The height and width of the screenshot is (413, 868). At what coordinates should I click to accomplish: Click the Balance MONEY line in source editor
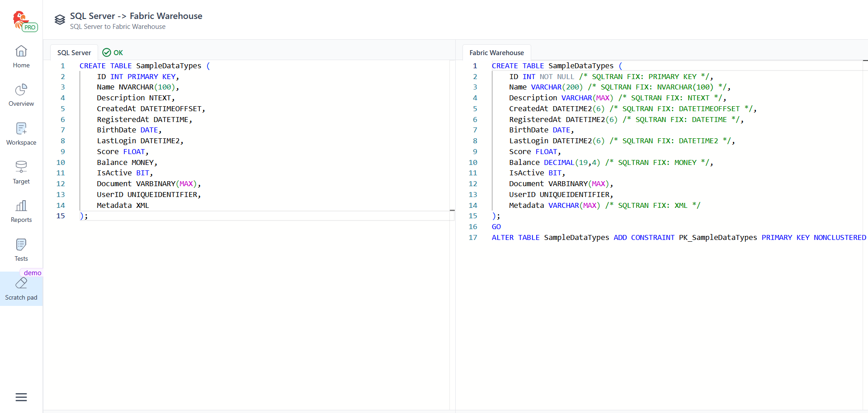pyautogui.click(x=127, y=163)
